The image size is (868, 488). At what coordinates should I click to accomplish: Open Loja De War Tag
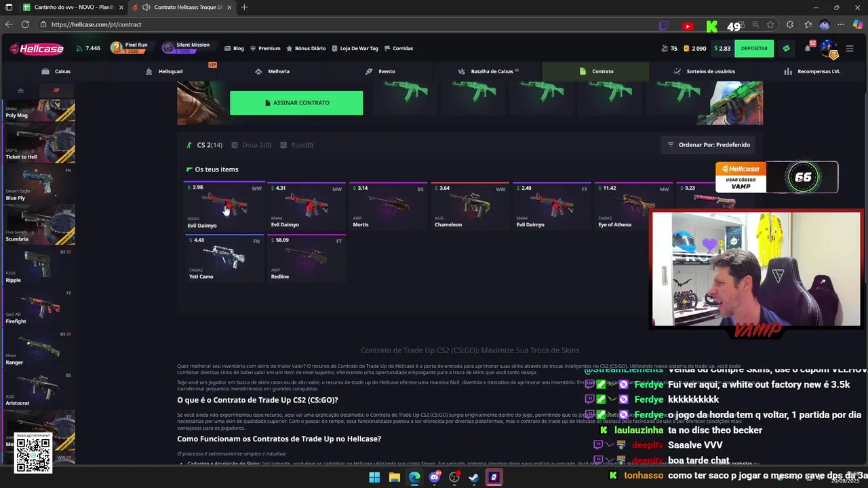coord(355,49)
